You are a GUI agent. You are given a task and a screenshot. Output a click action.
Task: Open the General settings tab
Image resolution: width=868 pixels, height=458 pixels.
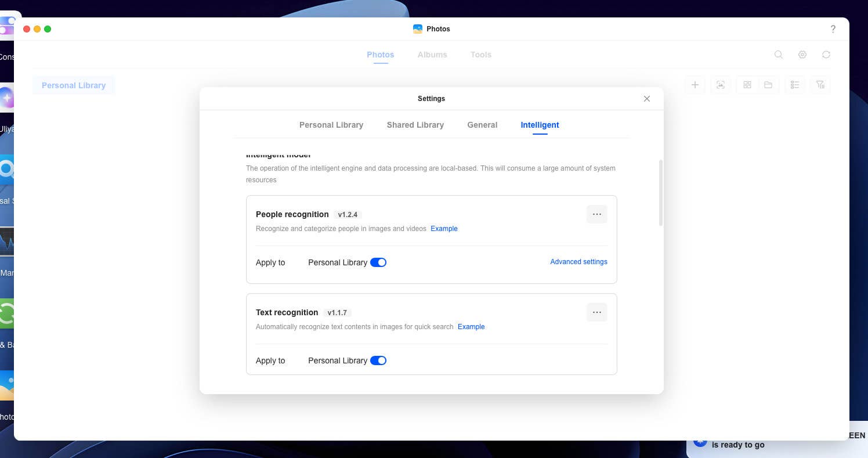(482, 125)
